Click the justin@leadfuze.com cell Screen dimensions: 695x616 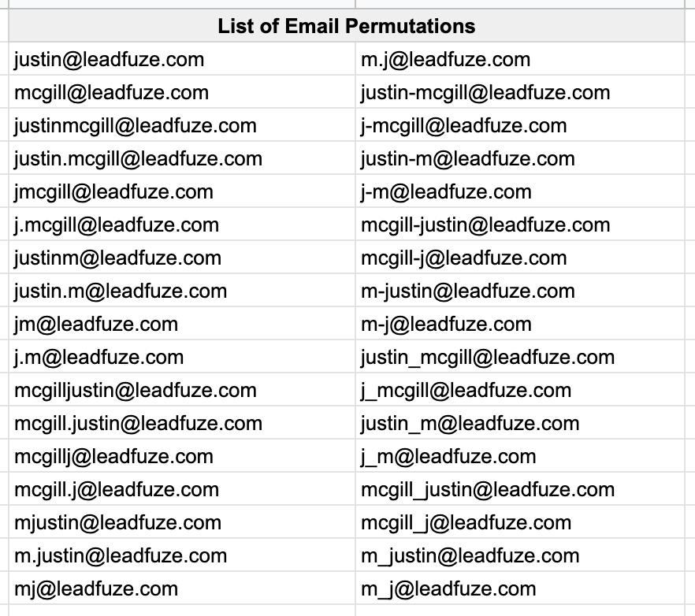click(x=109, y=59)
